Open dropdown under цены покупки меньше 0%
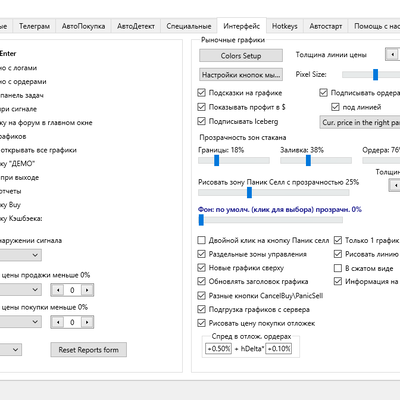 coord(20,322)
